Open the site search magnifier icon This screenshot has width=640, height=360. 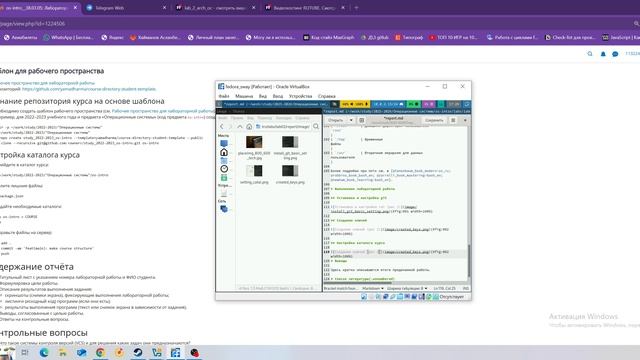click(x=590, y=54)
